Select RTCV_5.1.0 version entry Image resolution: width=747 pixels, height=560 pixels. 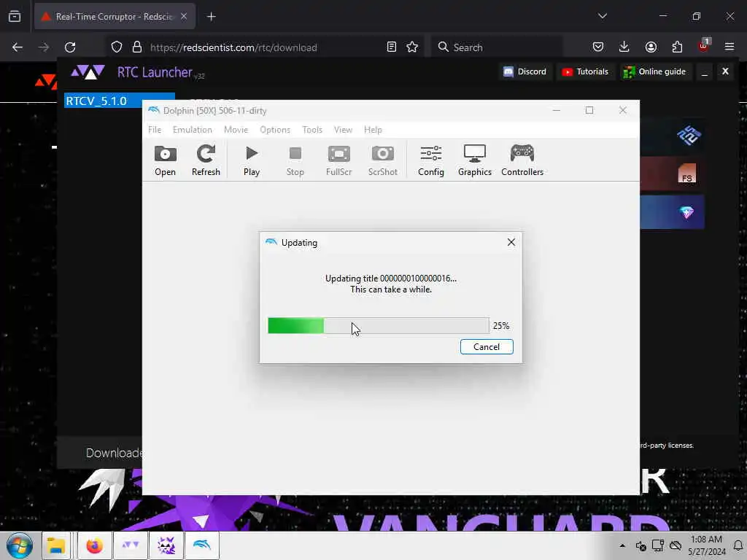(x=119, y=101)
